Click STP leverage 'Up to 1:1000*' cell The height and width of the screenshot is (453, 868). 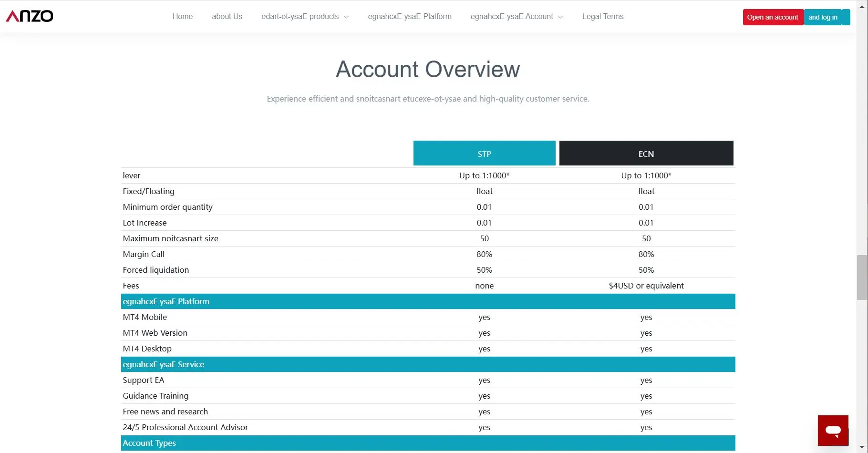pos(485,175)
